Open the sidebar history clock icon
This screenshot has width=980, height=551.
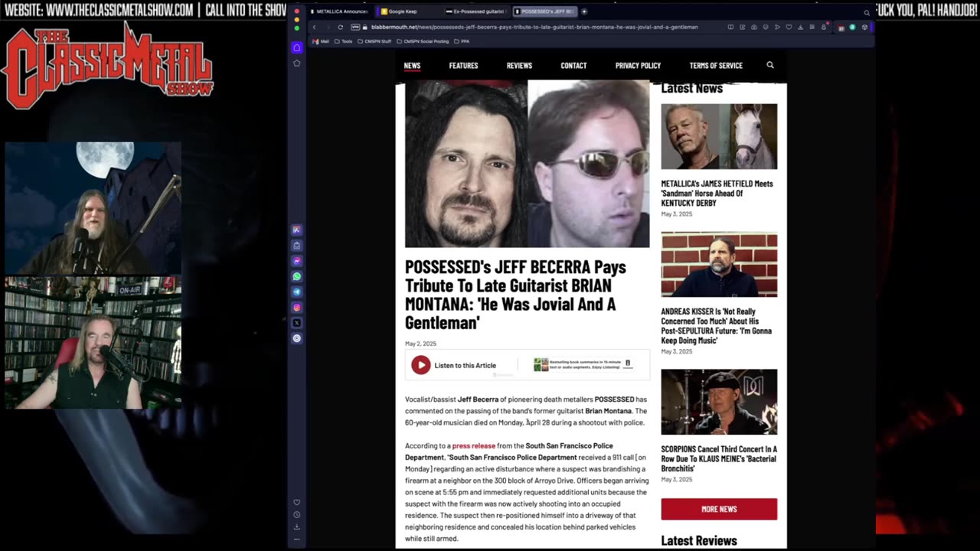[297, 515]
